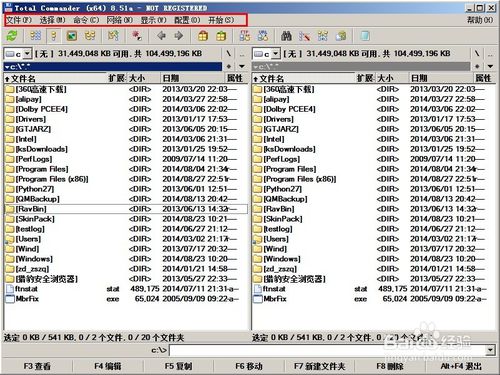The width and height of the screenshot is (500, 375).
Task: Click the green Refresh toolbar icon
Action: pyautogui.click(x=12, y=36)
